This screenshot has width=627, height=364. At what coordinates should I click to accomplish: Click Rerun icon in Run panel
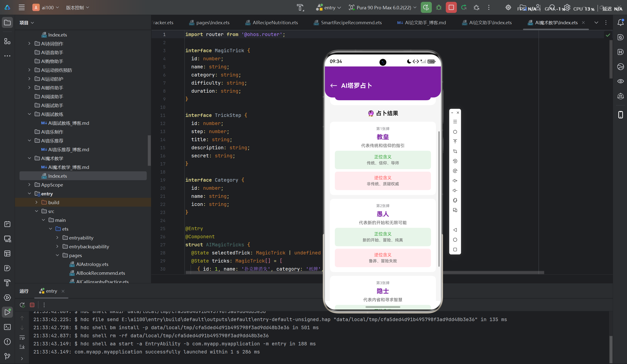pos(22,305)
